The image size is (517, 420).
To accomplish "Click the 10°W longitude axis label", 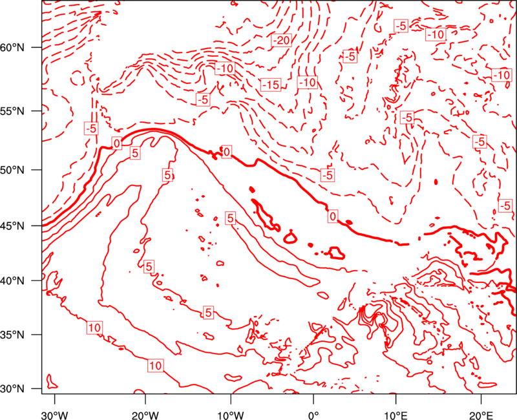I will click(231, 415).
